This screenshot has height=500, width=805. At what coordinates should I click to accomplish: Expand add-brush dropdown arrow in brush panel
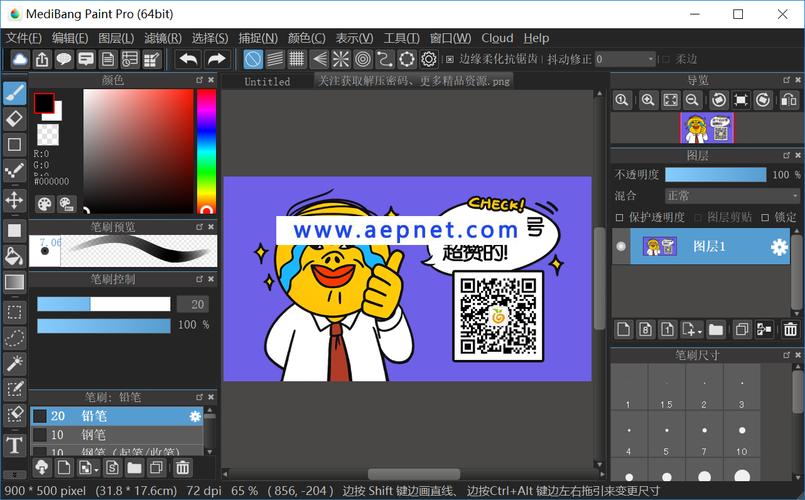[97, 470]
